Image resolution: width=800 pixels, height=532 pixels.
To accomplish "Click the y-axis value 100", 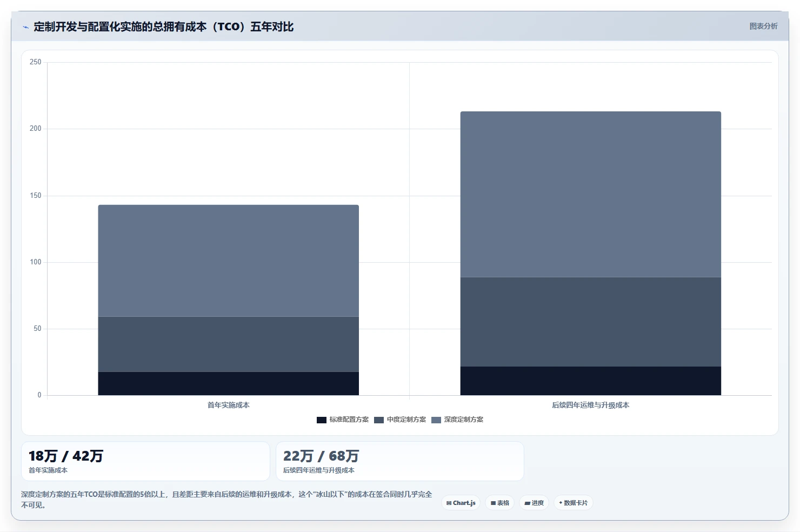I will pyautogui.click(x=36, y=262).
